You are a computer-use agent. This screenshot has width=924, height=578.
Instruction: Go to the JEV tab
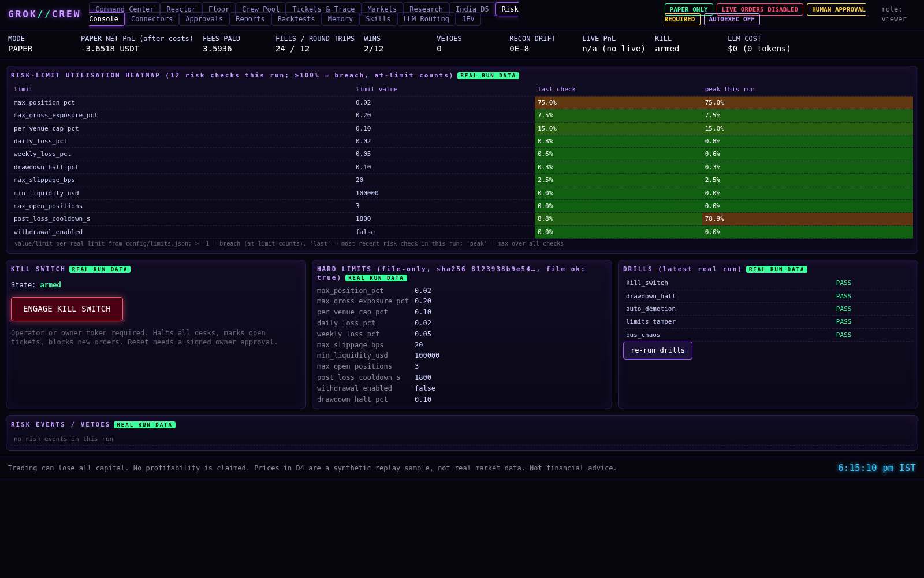coord(468,19)
